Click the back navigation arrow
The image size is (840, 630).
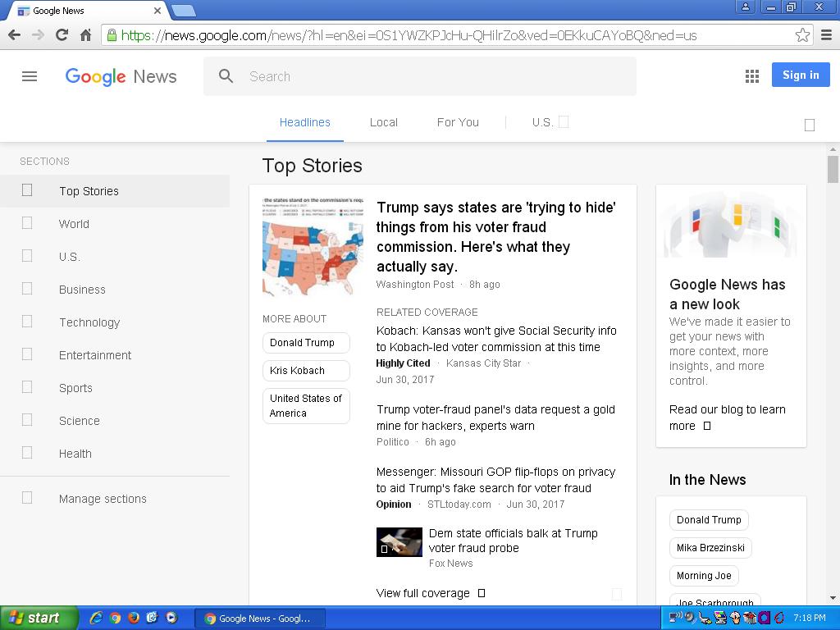pos(15,36)
